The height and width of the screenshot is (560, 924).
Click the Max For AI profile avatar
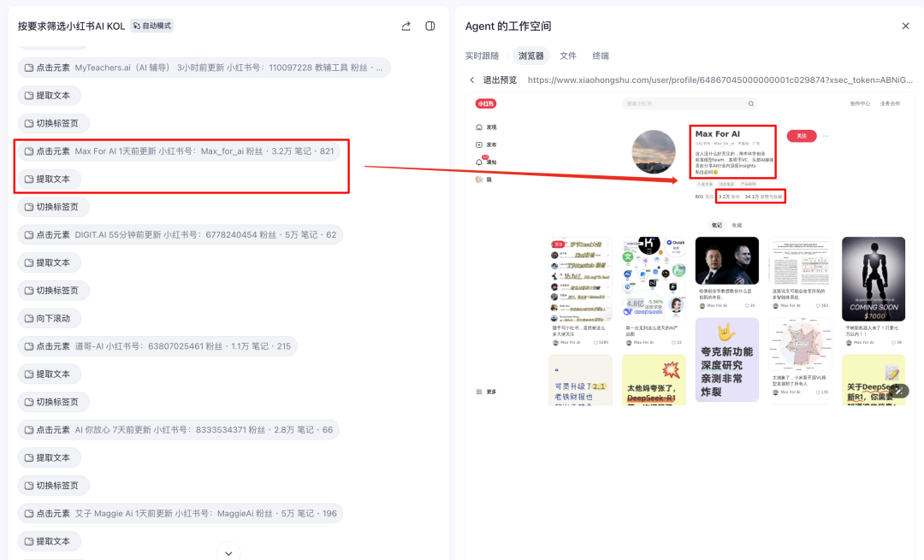pyautogui.click(x=654, y=152)
